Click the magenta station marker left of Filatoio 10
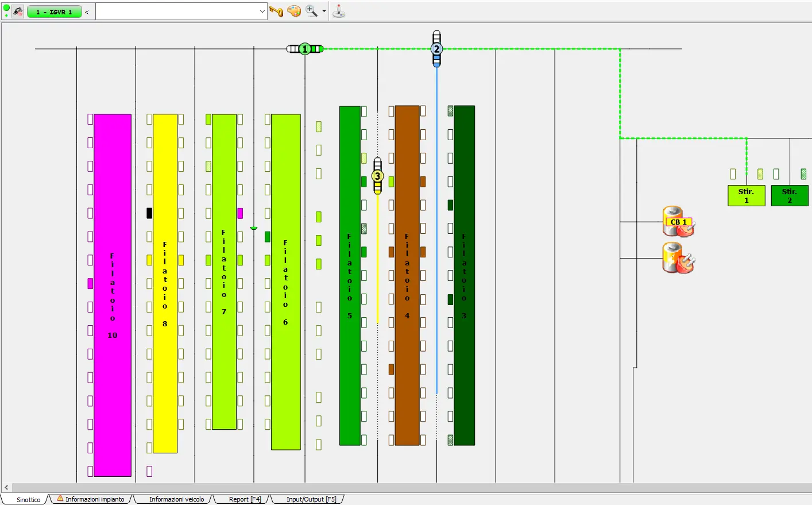 (90, 283)
